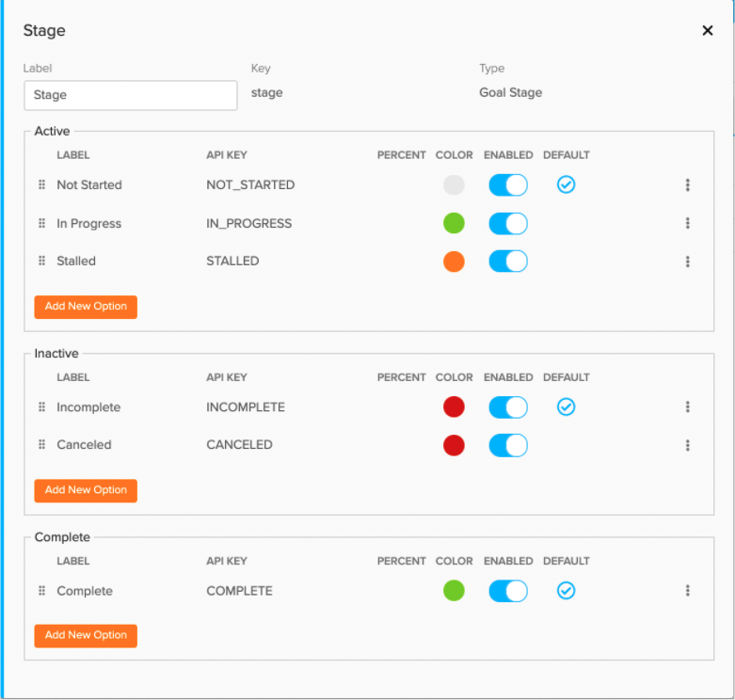Screen dimensions: 735x700
Task: Select the CANCELED API key text
Action: tap(239, 444)
